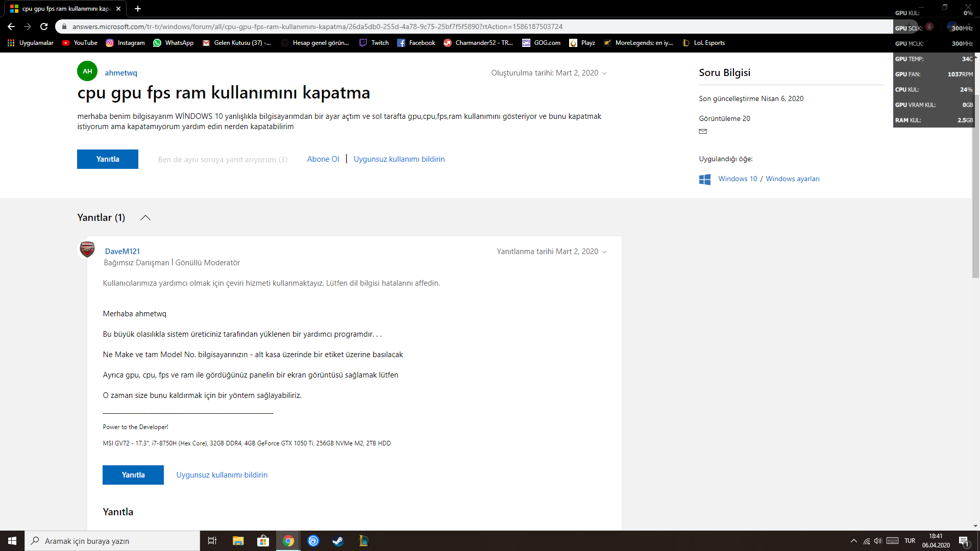Viewport: 980px width, 551px height.
Task: Open a new browser tab
Action: coord(138,9)
